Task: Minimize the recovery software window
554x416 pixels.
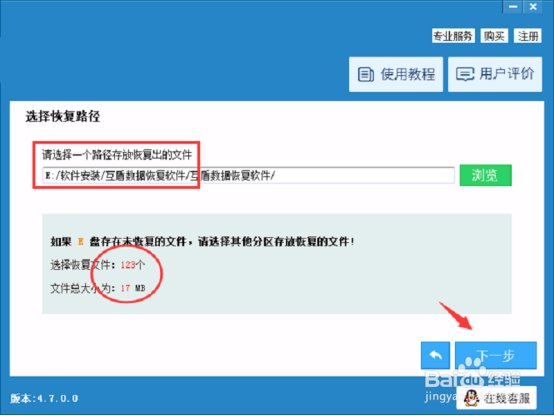Action: coord(513,7)
